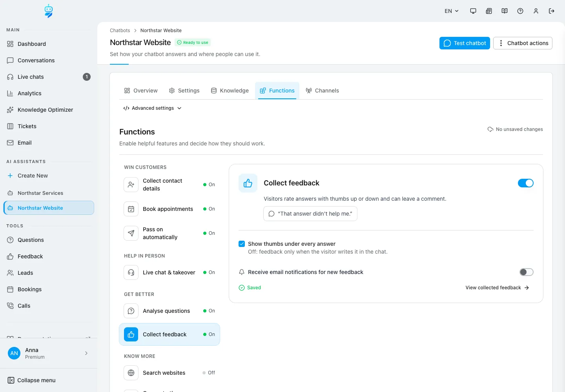Uncheck Show thumbs under every answer
The height and width of the screenshot is (392, 565).
[242, 244]
